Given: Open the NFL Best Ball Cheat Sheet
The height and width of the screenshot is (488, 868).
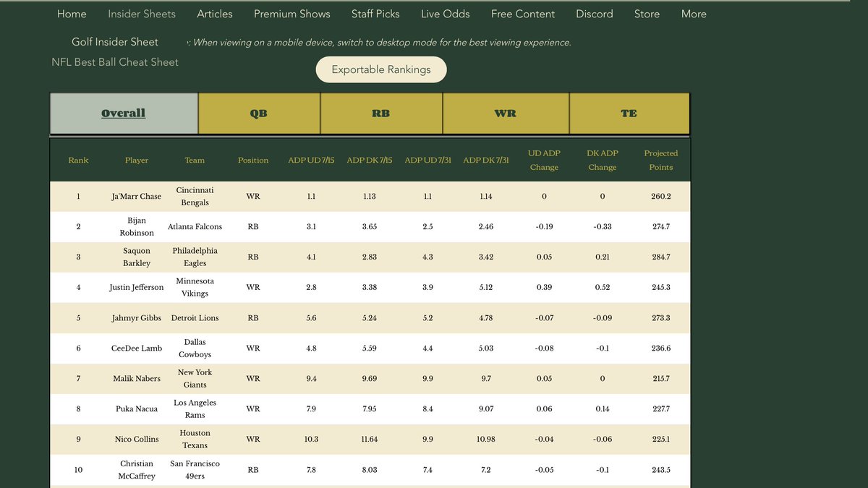Looking at the screenshot, I should click(x=114, y=61).
